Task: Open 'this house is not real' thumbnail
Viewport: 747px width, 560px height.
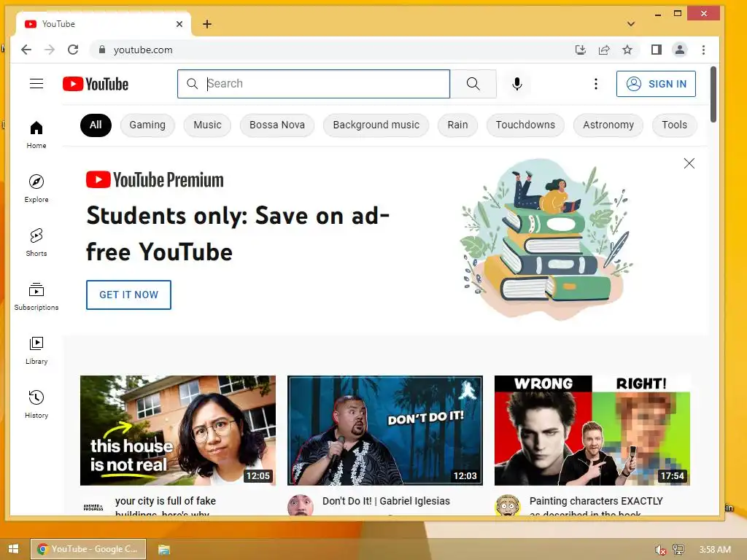Action: pyautogui.click(x=178, y=430)
